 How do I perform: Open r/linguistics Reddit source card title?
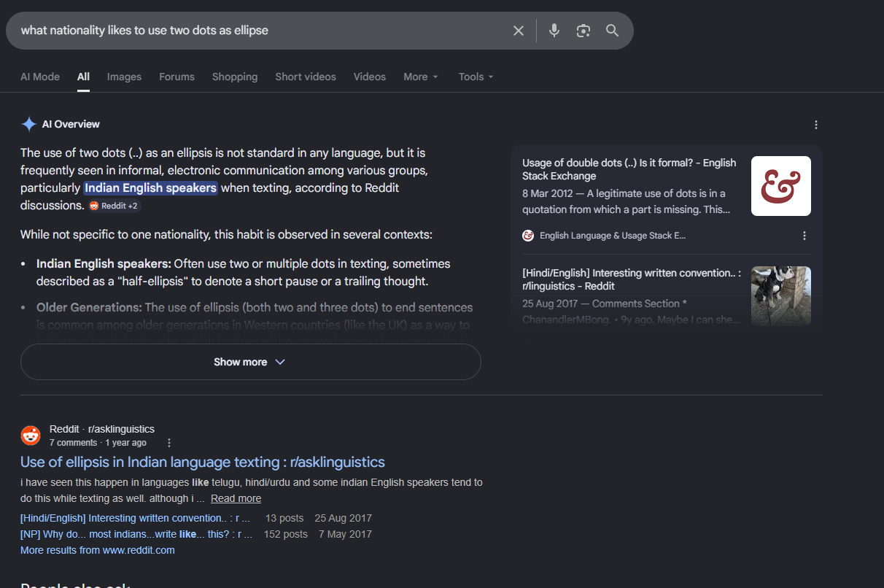pos(632,279)
